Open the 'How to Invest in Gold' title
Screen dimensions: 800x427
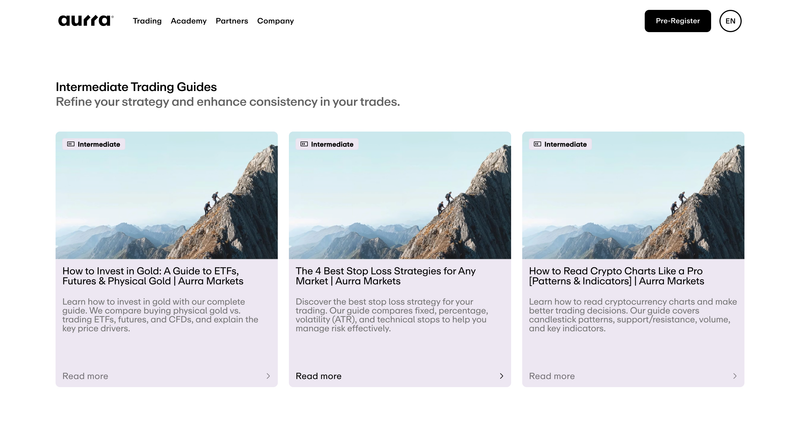(x=153, y=276)
